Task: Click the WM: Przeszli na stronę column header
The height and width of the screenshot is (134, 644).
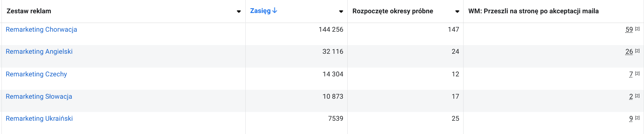Action: 533,11
